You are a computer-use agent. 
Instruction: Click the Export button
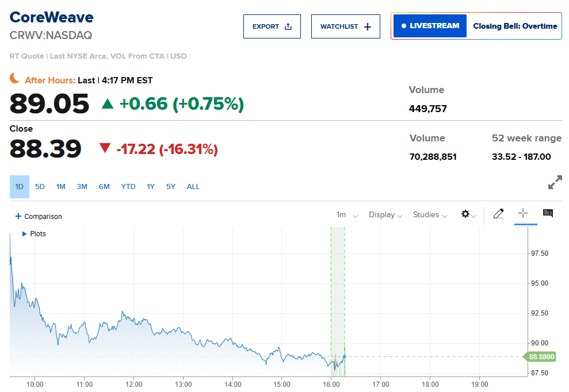tap(272, 26)
